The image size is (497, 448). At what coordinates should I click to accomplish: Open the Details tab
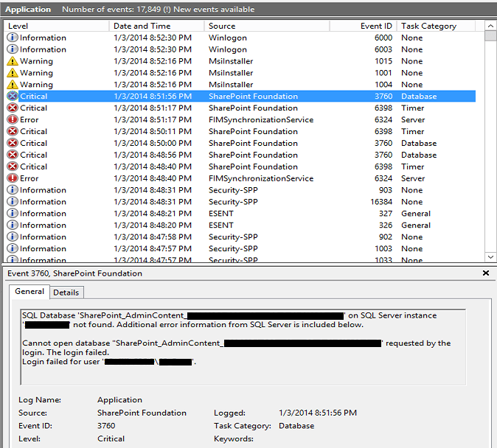click(x=66, y=293)
